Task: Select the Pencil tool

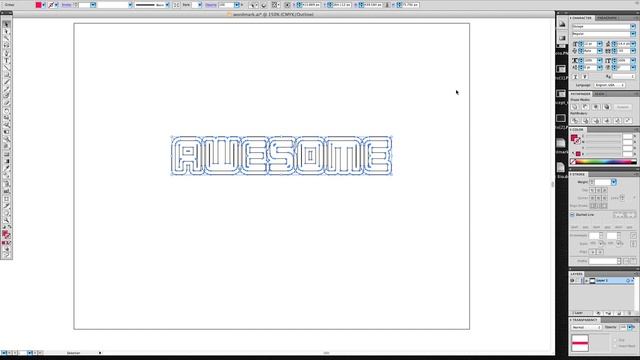Action: [x=6, y=89]
